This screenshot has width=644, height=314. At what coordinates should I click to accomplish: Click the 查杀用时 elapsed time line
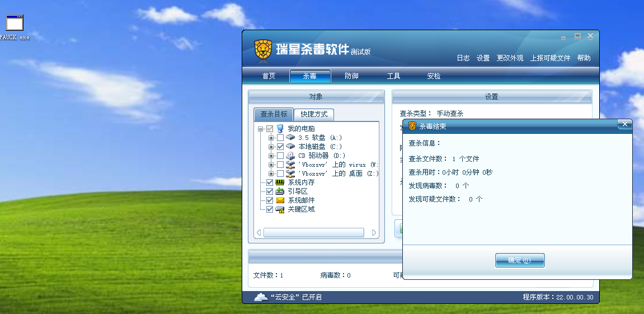[x=450, y=172]
